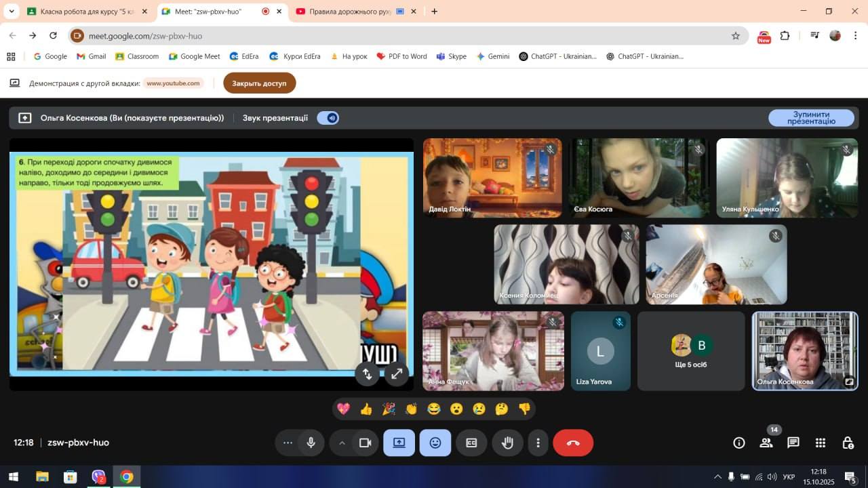Mute the microphone
Image resolution: width=868 pixels, height=488 pixels.
tap(311, 443)
